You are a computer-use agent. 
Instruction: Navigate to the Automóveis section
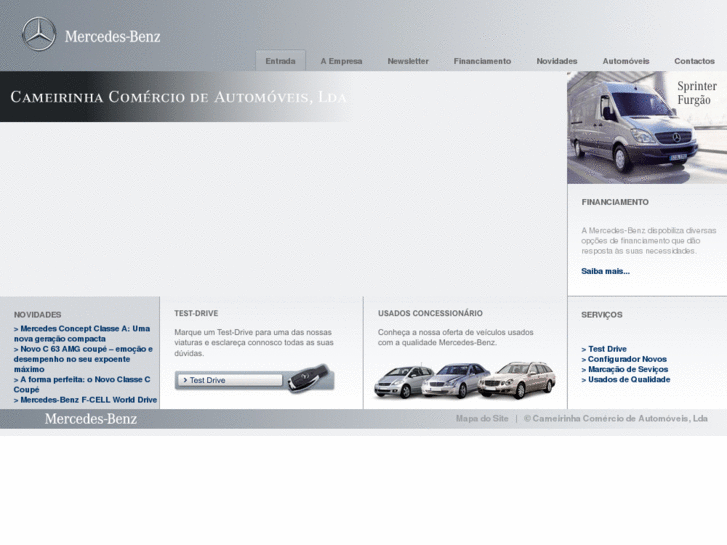[626, 61]
